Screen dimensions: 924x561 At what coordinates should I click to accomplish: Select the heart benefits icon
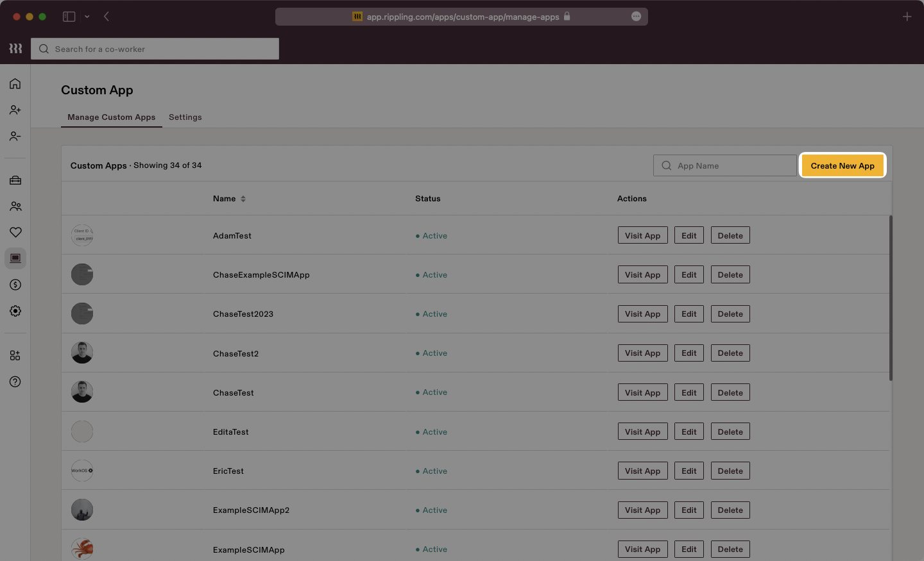pos(15,232)
